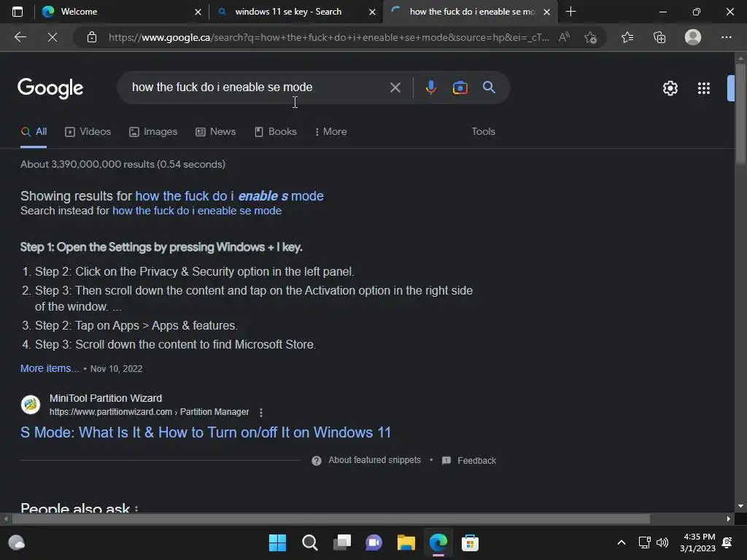Click the vertical page scrollbar thumb

click(x=740, y=114)
